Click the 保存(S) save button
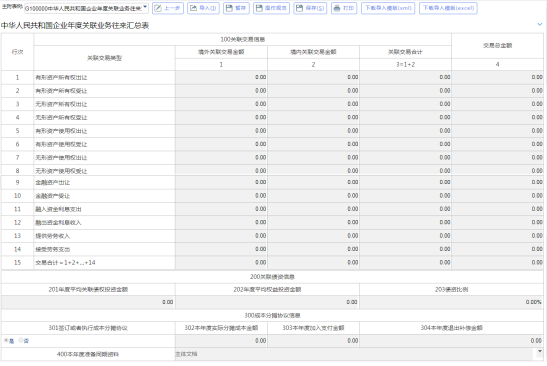This screenshot has height=366, width=547. pos(310,8)
